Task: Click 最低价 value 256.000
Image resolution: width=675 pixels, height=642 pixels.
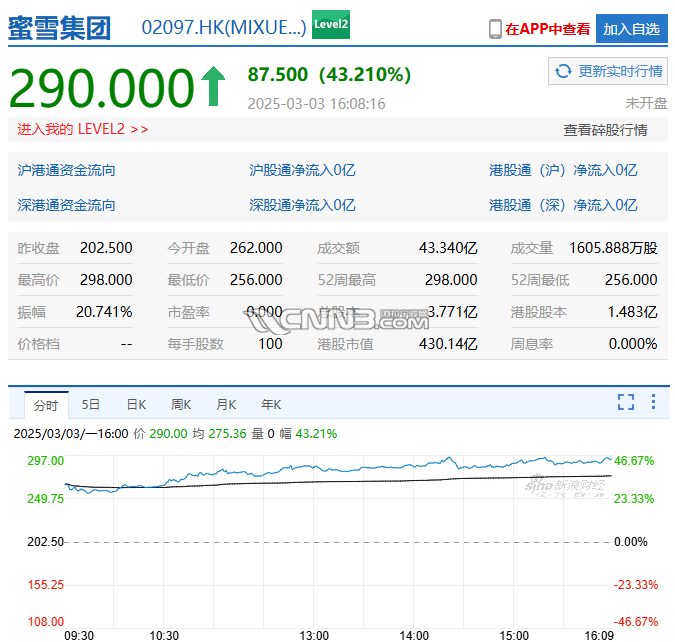Action: click(x=256, y=280)
